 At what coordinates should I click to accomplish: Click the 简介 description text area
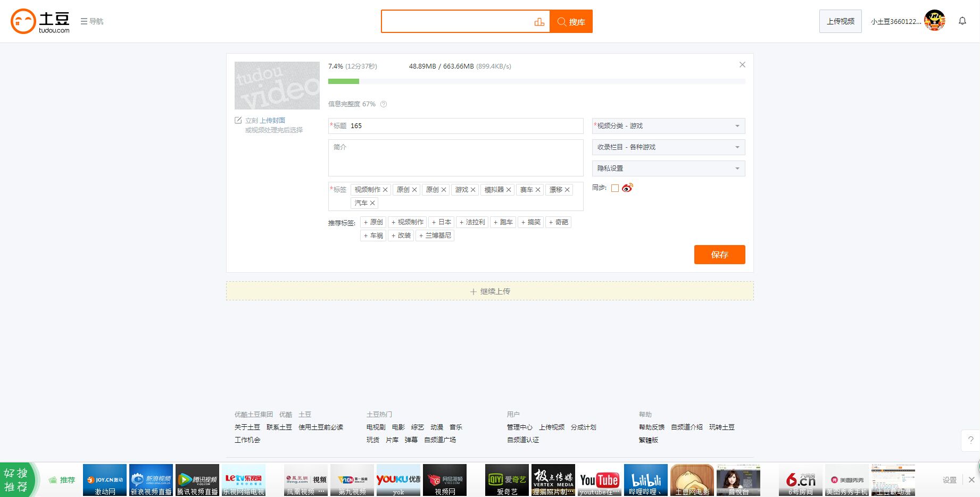click(456, 158)
